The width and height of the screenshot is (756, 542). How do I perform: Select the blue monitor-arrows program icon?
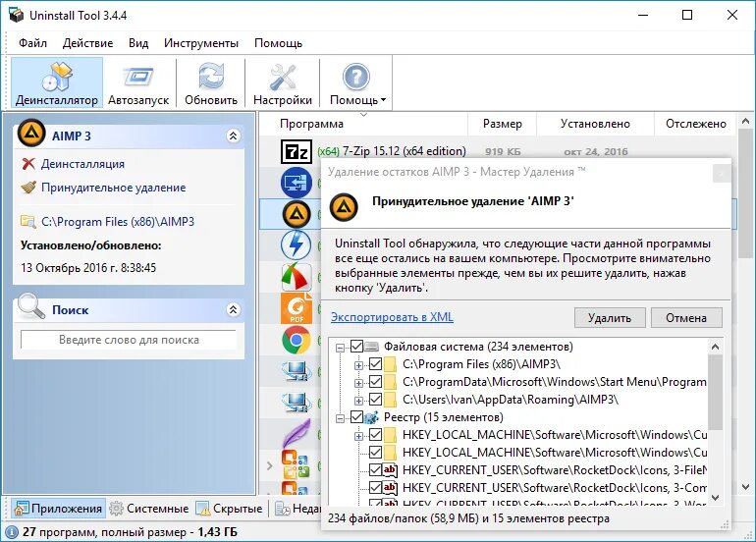tap(297, 183)
